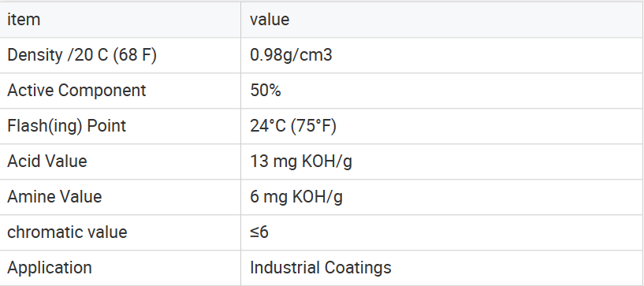This screenshot has height=286, width=644.
Task: Select the Industrial Coatings value
Action: (x=321, y=268)
